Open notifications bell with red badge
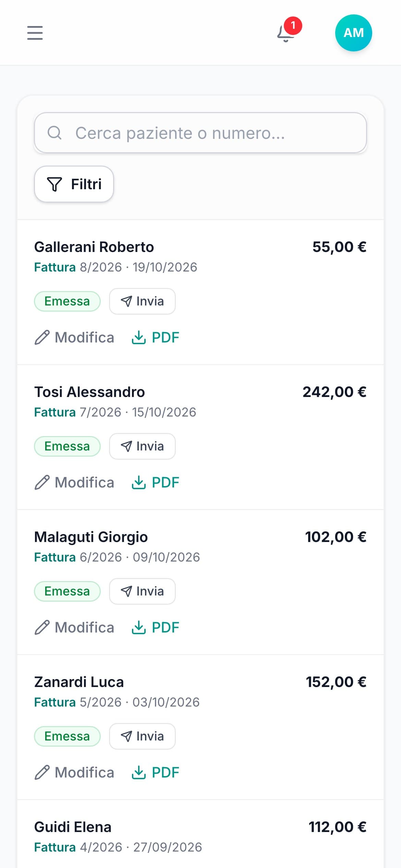401x868 pixels. tap(287, 31)
